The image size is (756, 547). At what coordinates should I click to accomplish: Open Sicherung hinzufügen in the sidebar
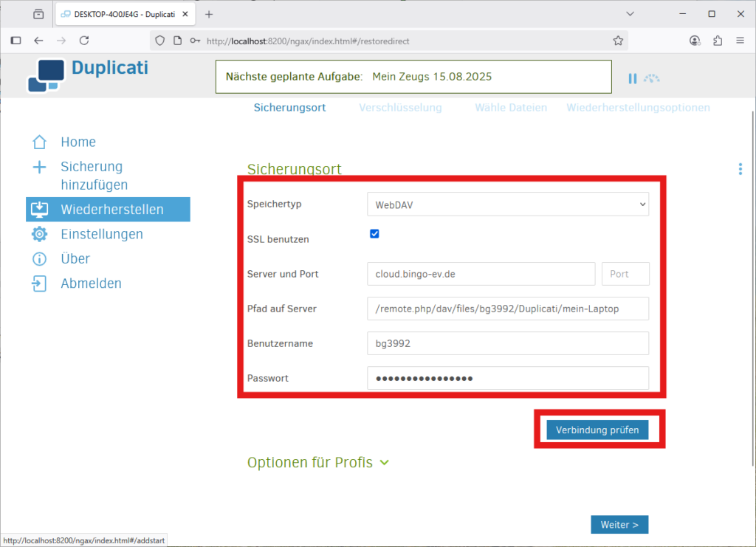[94, 176]
